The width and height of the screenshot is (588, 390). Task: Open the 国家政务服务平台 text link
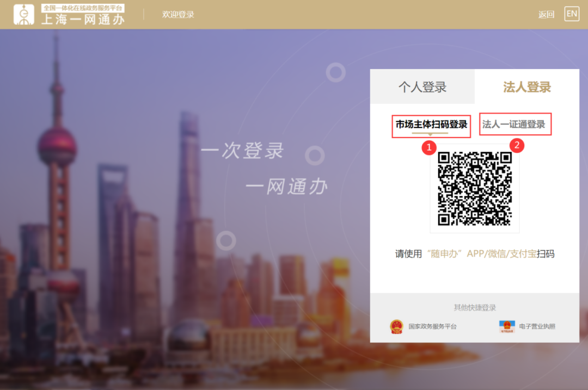(x=432, y=326)
